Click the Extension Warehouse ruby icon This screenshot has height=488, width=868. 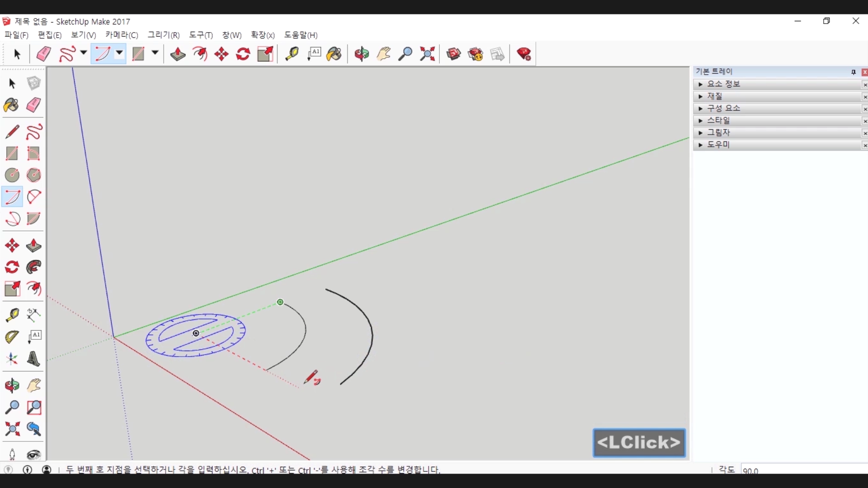tap(524, 54)
